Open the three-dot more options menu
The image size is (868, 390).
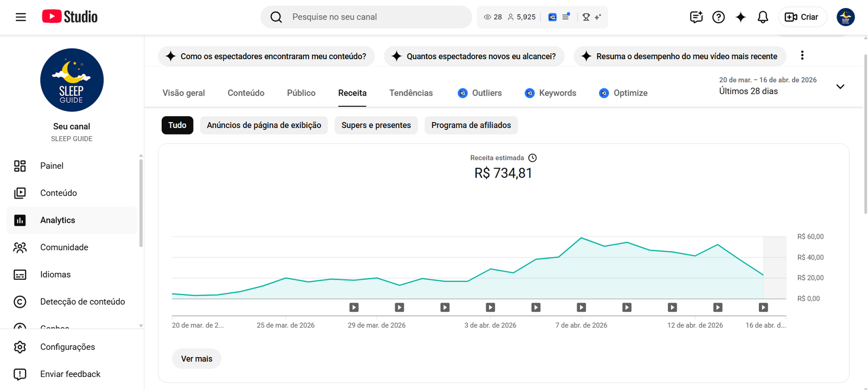[x=802, y=55]
